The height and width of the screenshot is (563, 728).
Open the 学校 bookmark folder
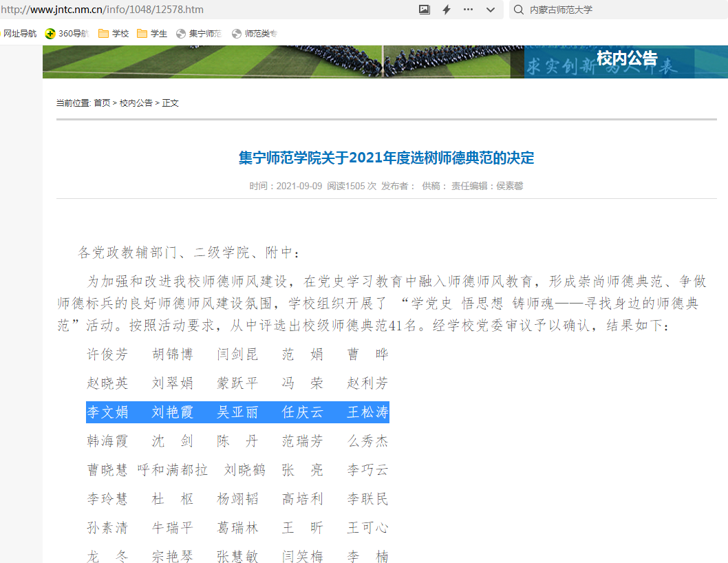[x=114, y=34]
